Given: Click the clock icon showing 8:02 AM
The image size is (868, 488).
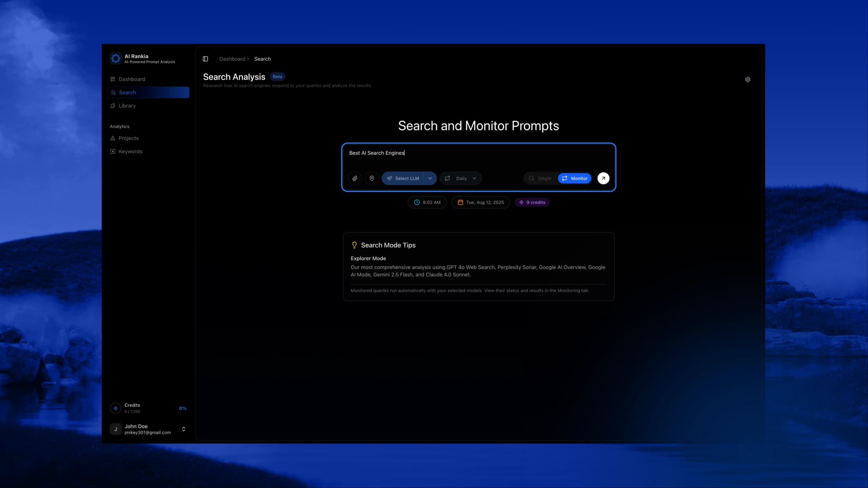Looking at the screenshot, I should 417,202.
